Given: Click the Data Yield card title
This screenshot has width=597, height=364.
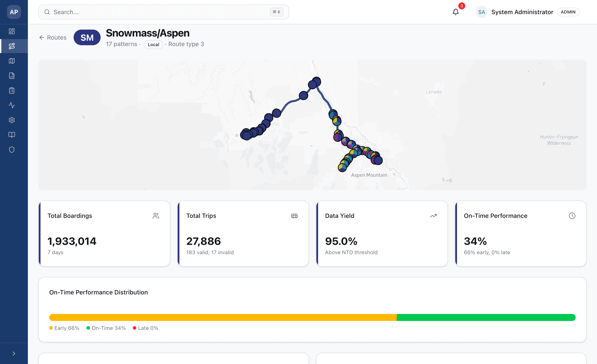Looking at the screenshot, I should coord(339,216).
